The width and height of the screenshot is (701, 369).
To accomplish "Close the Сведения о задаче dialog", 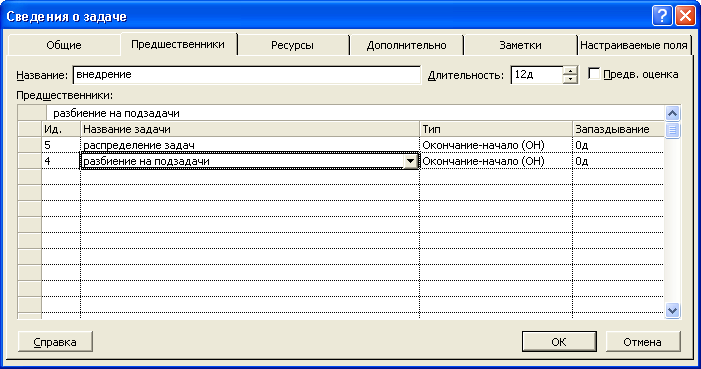I will tap(684, 16).
